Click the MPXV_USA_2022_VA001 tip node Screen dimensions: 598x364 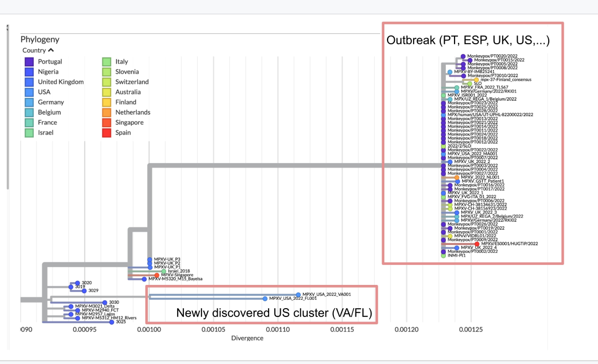[298, 295]
